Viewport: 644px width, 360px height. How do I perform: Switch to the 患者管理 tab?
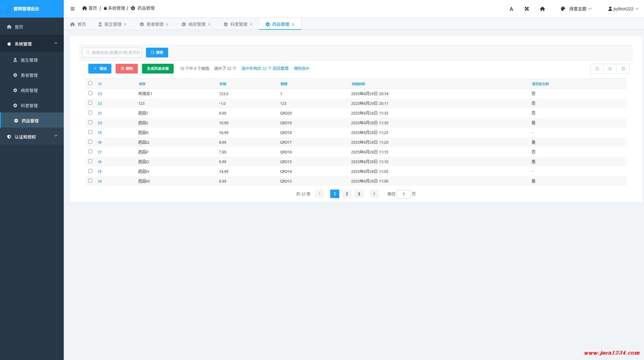(154, 24)
